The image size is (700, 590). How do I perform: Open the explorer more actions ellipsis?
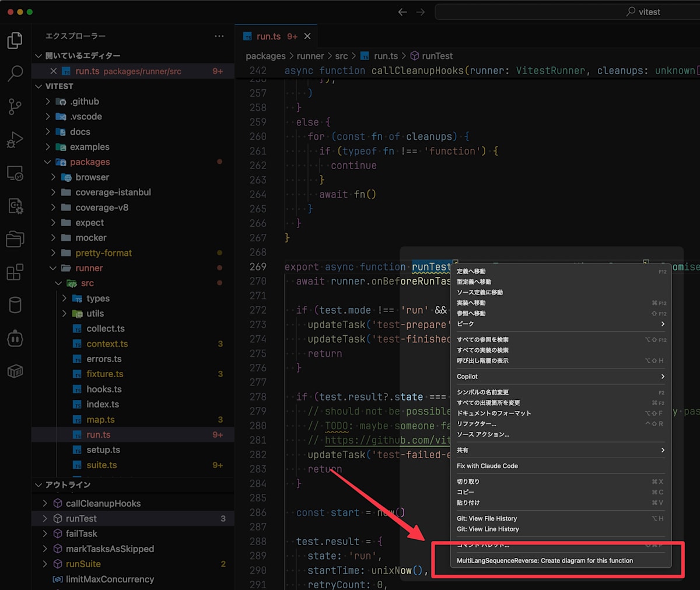pos(219,36)
